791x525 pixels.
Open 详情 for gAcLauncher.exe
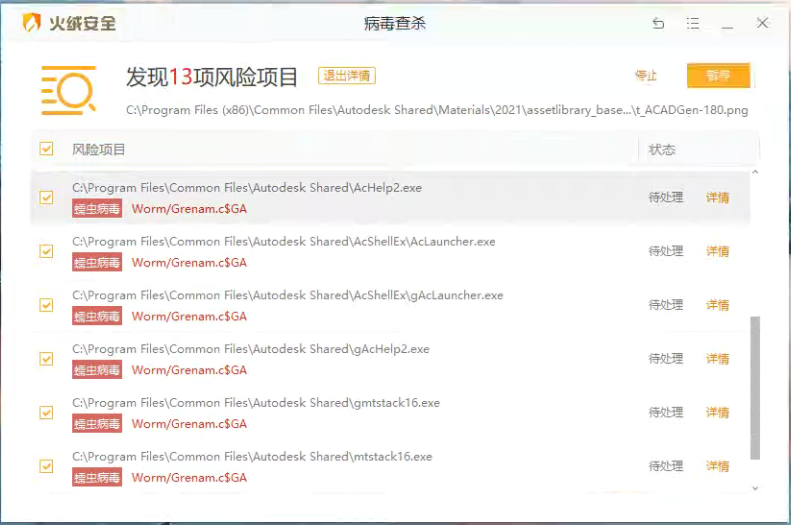coord(717,305)
